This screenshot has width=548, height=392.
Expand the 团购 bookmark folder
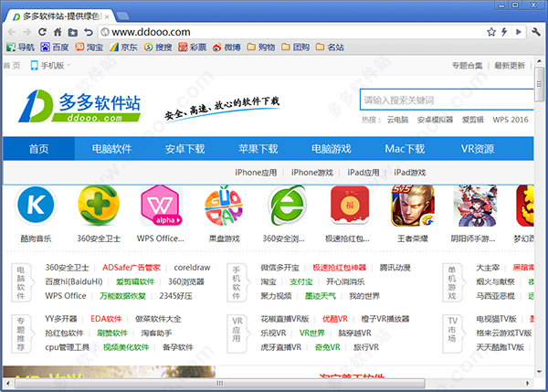tap(295, 47)
